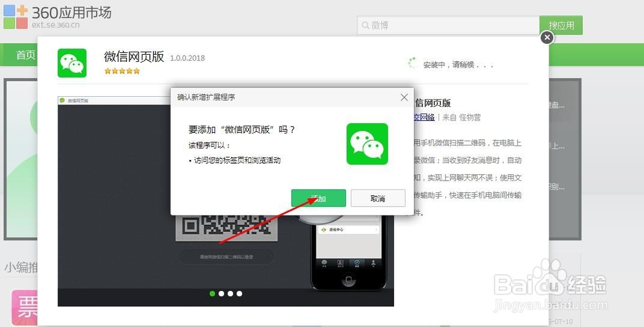Open the 首页 navigation tab
This screenshot has height=327, width=644.
26,55
